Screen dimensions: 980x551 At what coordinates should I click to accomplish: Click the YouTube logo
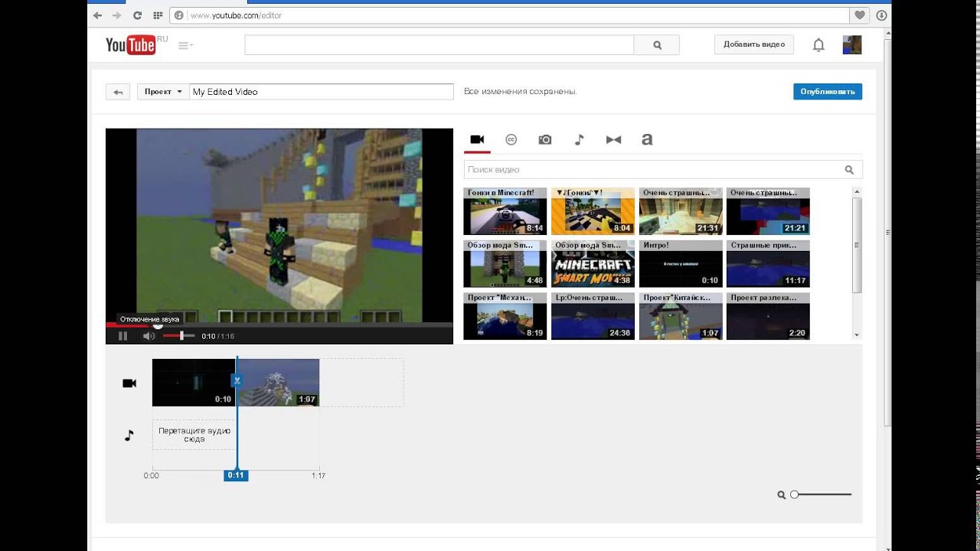coord(131,45)
